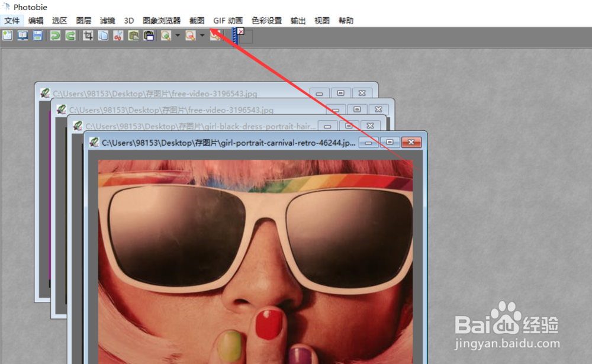
Task: Click the sunglasses photo canvas
Action: coord(255,262)
